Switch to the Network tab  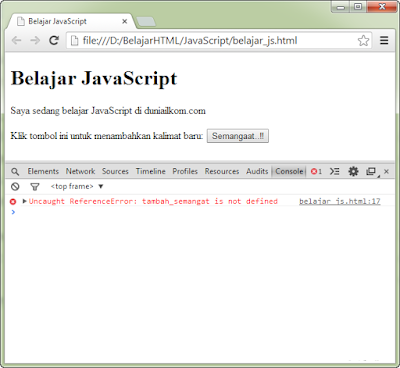click(x=80, y=171)
